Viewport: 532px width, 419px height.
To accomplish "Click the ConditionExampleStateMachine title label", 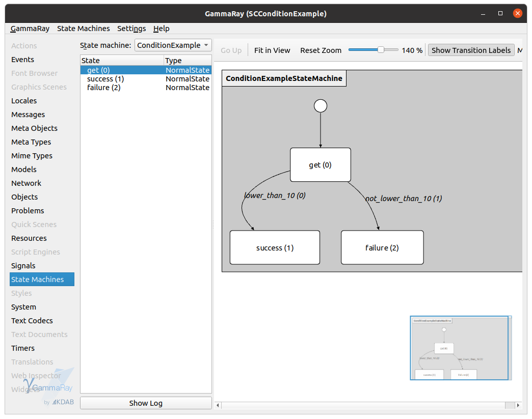I will click(284, 78).
